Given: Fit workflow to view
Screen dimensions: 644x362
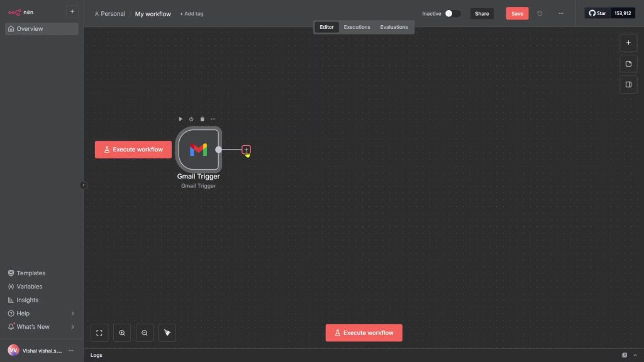Looking at the screenshot, I should [99, 333].
